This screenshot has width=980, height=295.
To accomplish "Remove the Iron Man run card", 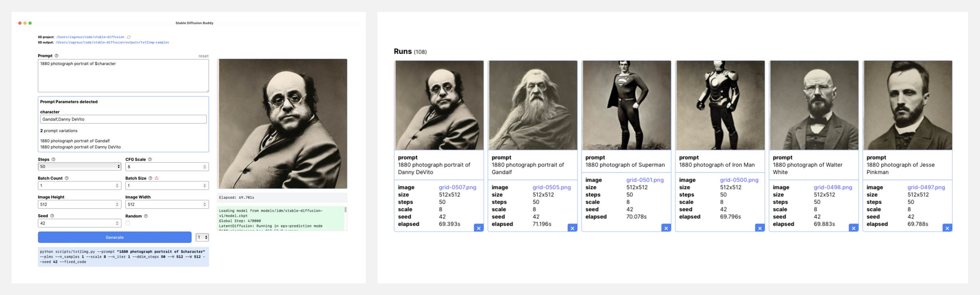I will pyautogui.click(x=760, y=228).
